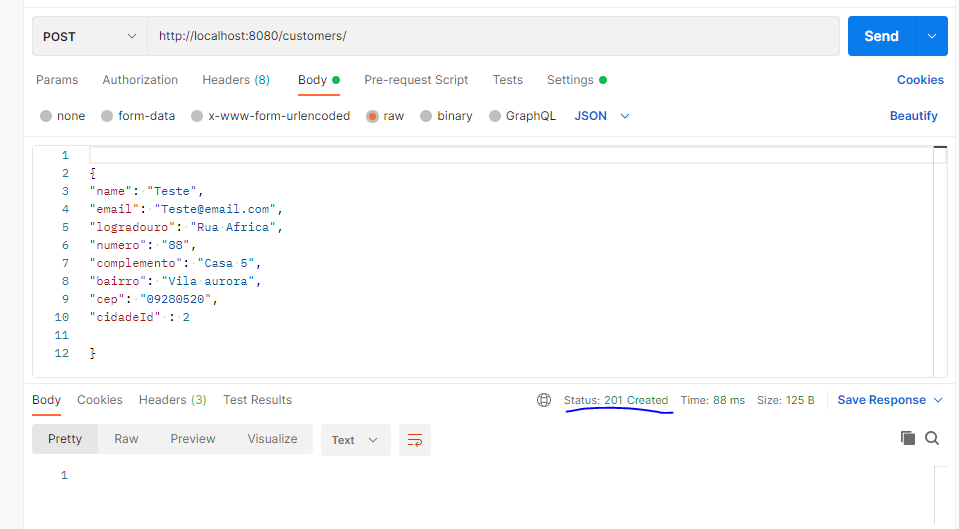Copy the response using the copy icon

coord(908,438)
